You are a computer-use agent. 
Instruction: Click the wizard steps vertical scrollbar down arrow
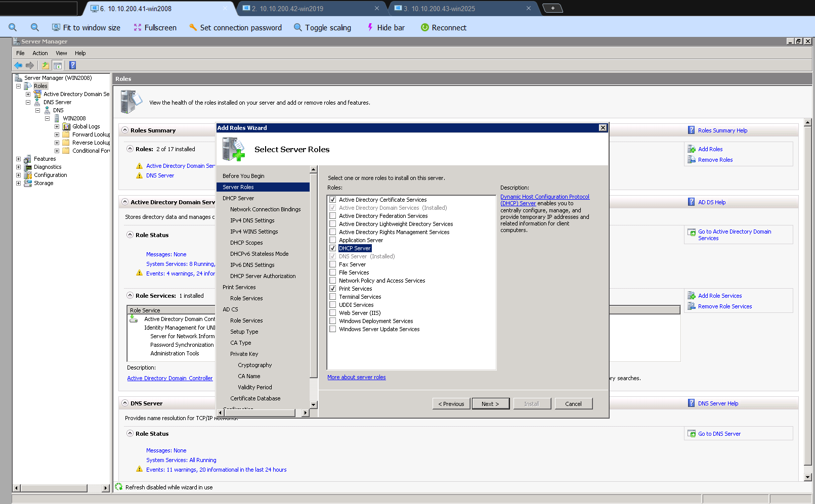click(314, 404)
